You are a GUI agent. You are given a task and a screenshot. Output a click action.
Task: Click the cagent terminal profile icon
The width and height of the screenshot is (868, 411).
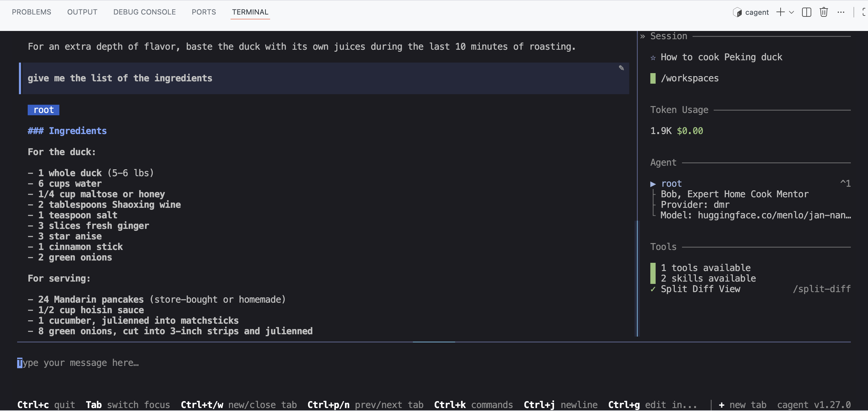[x=737, y=12]
